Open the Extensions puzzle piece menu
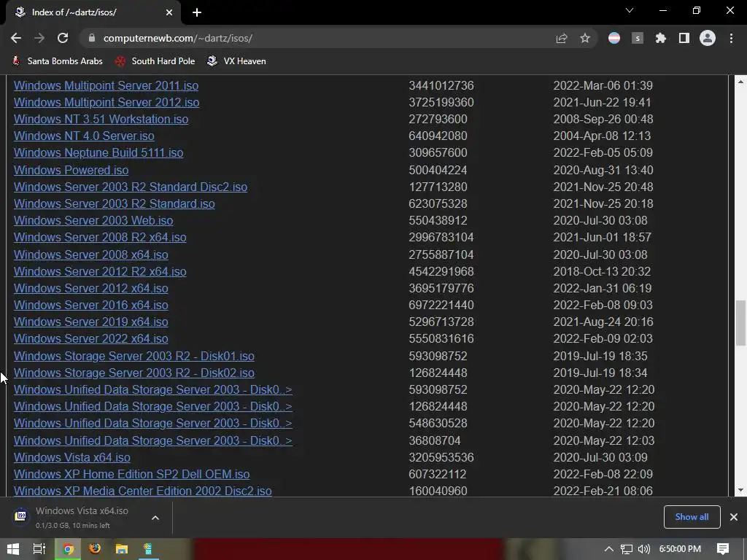 point(661,38)
